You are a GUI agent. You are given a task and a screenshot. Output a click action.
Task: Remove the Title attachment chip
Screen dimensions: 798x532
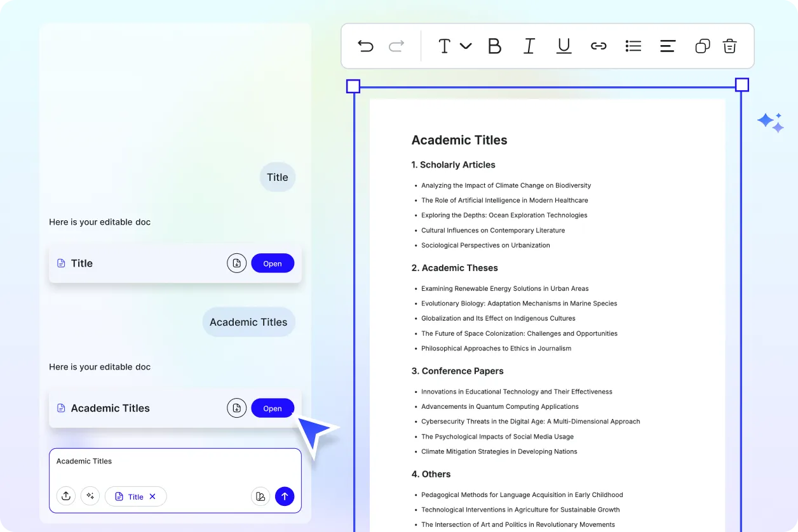(152, 496)
